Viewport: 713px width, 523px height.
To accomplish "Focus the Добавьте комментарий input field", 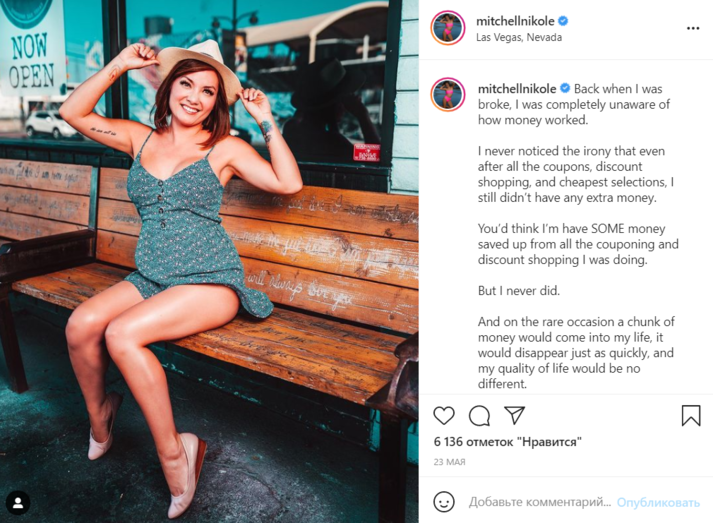I will pos(539,501).
